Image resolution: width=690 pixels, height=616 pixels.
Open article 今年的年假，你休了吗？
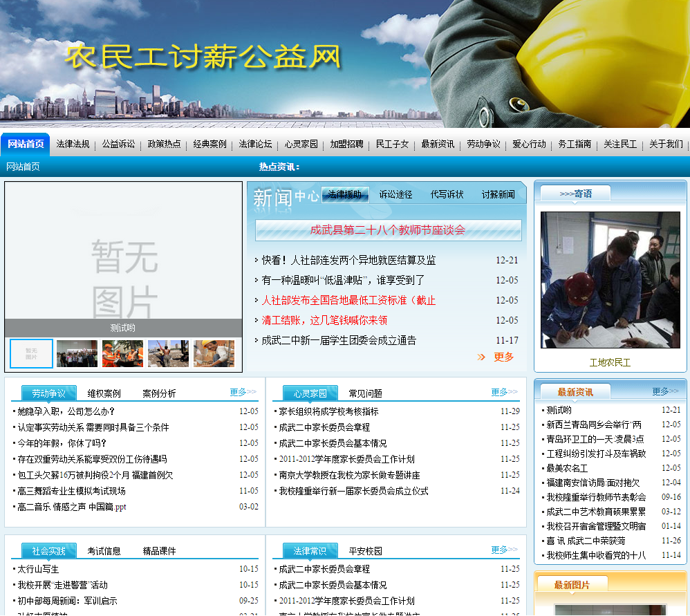click(x=62, y=443)
